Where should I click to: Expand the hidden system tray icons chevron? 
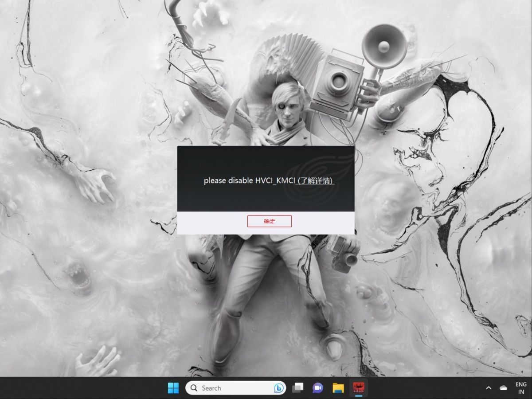489,388
